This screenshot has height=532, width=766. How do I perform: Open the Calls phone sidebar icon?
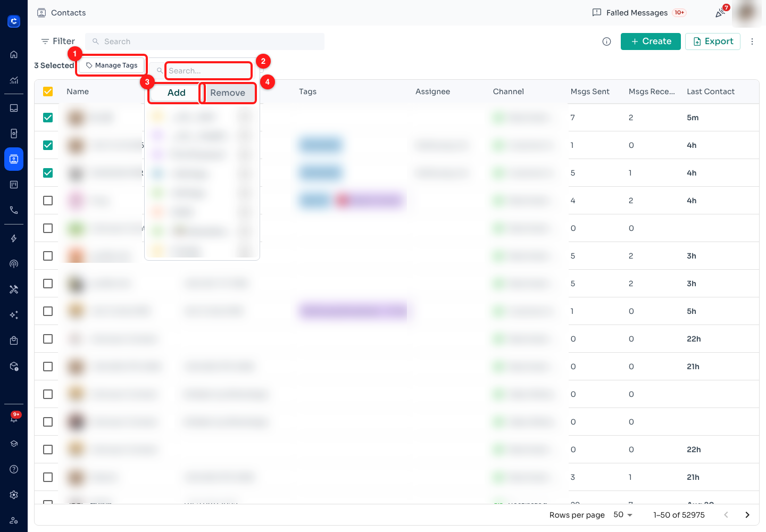14,210
